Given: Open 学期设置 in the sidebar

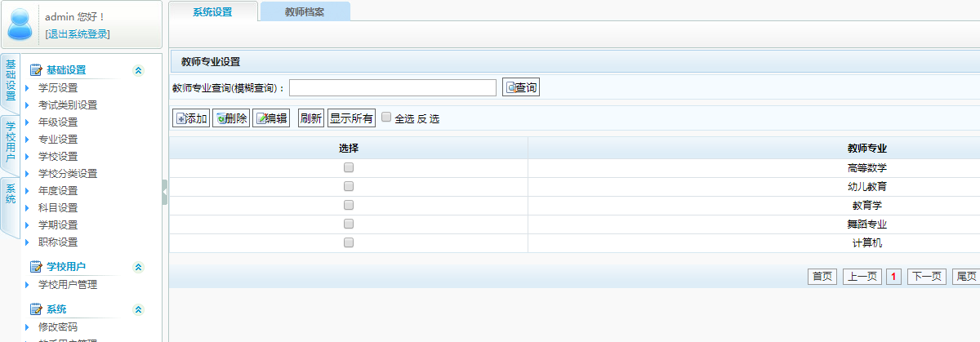Looking at the screenshot, I should point(58,225).
